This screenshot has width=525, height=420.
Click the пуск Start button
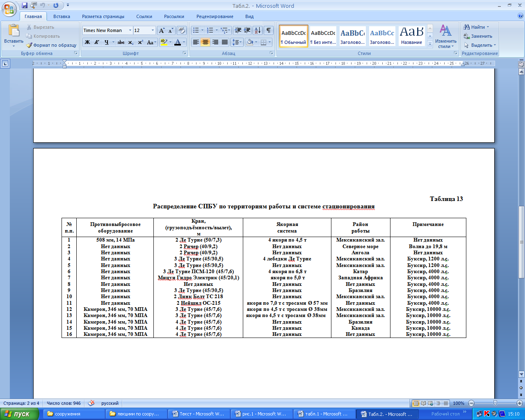18,414
